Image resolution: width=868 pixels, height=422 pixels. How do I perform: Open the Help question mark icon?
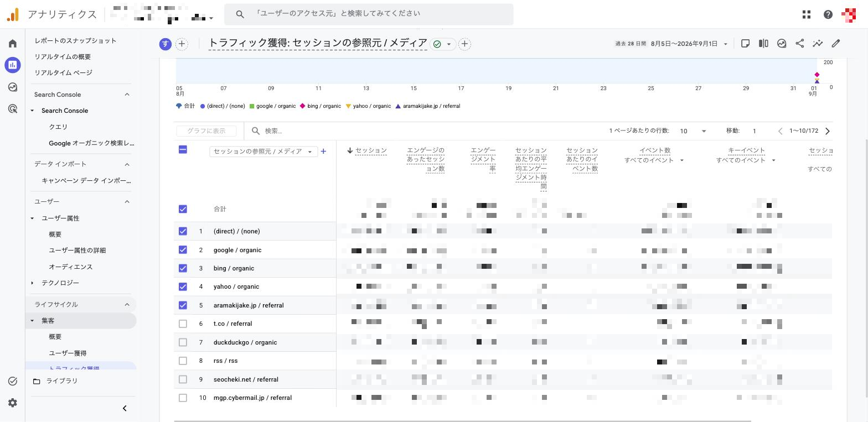(828, 14)
